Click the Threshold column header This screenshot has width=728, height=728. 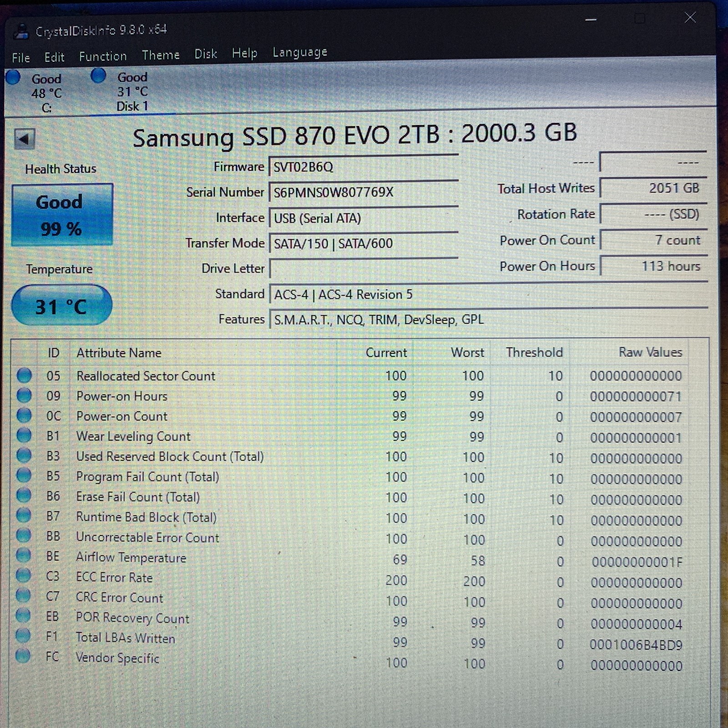pos(534,352)
